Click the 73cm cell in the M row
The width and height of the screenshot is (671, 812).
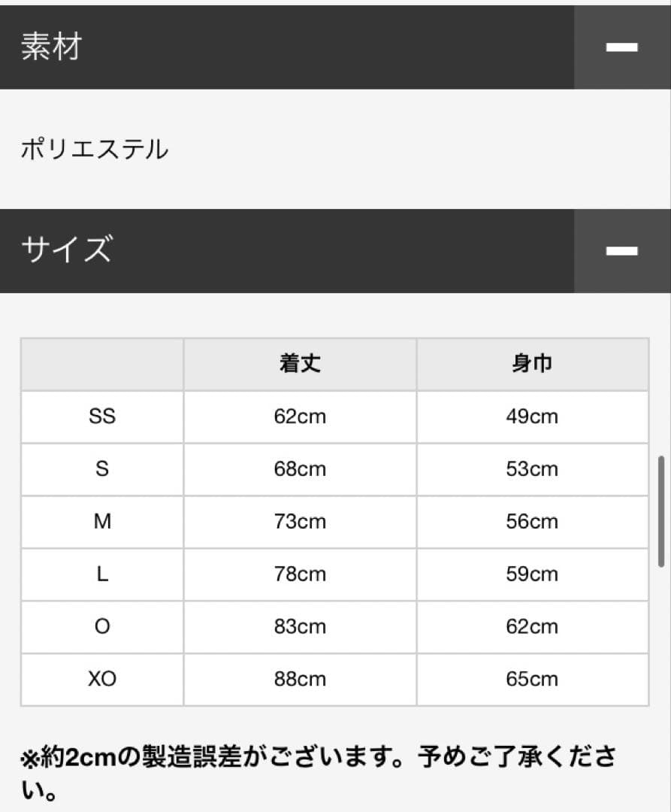(x=298, y=521)
